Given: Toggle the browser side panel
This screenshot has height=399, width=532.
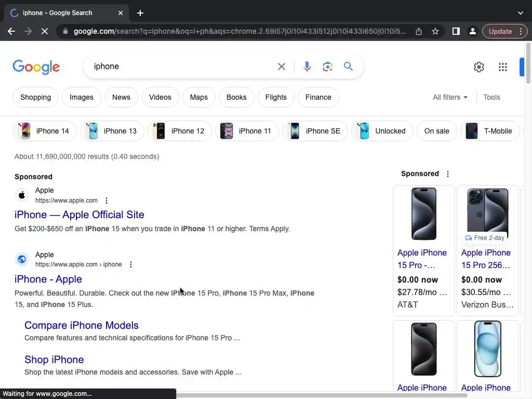Looking at the screenshot, I should [x=456, y=31].
